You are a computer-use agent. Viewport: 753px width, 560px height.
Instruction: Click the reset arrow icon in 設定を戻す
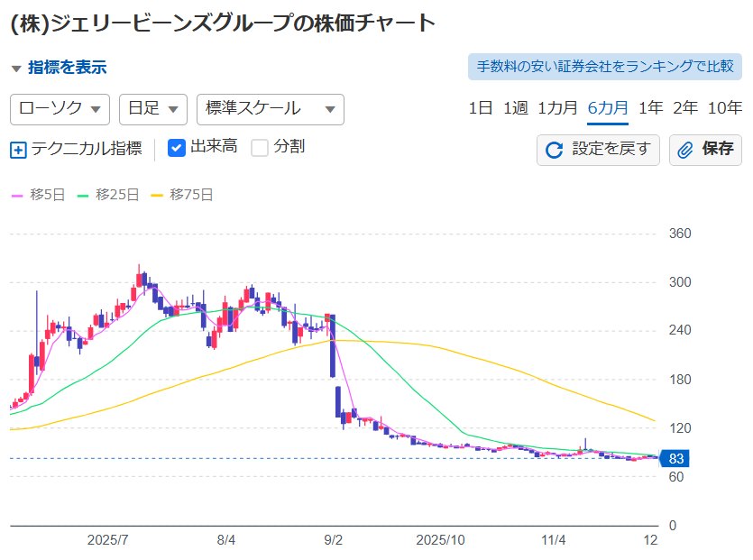click(x=555, y=150)
